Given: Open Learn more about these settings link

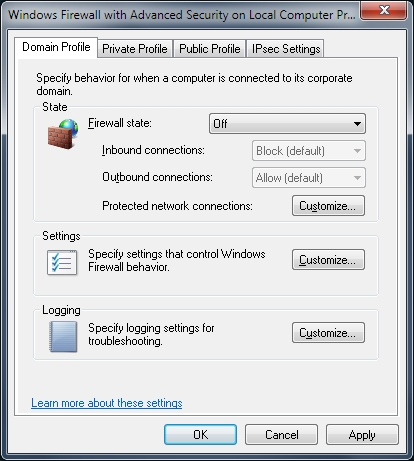Looking at the screenshot, I should tap(107, 403).
